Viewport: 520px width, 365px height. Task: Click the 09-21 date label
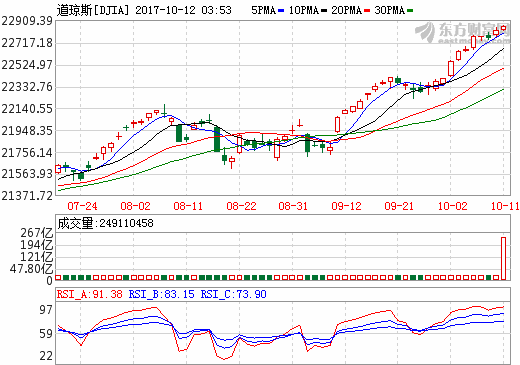399,206
